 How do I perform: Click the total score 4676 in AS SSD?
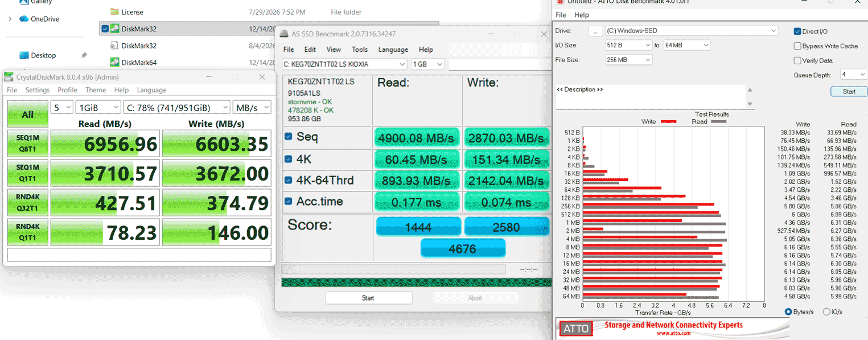pos(462,249)
